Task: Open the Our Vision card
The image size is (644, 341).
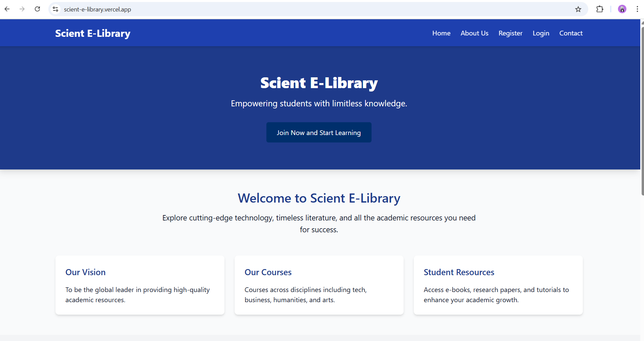Action: click(x=140, y=285)
